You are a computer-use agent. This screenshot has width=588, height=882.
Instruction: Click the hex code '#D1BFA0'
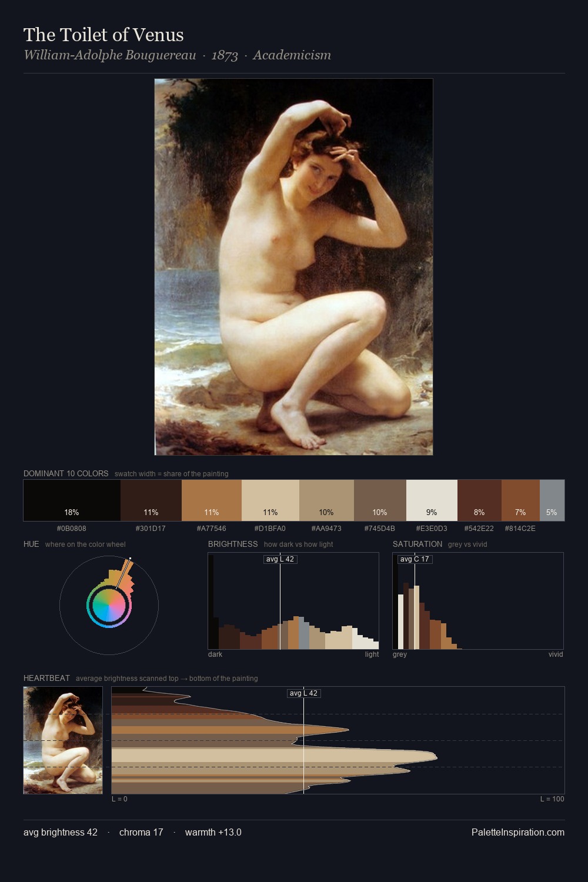tap(270, 529)
